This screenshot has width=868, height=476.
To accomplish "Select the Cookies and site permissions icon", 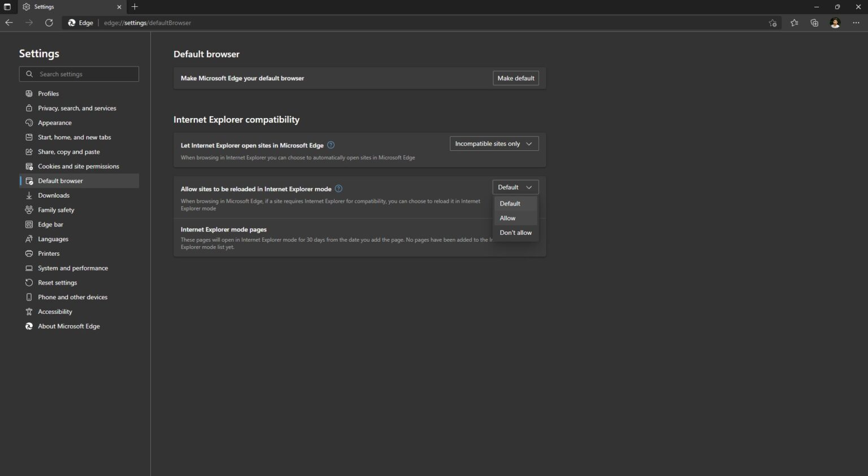I will click(29, 166).
